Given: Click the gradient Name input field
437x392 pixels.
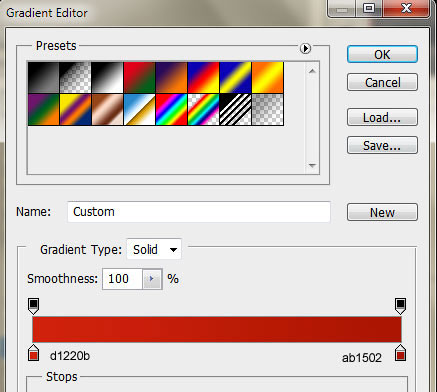Looking at the screenshot, I should (199, 212).
